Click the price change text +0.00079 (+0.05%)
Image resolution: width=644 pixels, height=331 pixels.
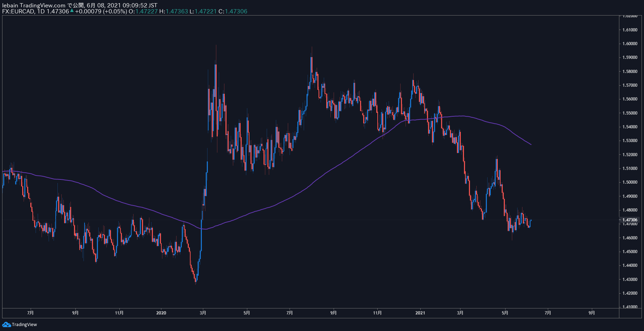tap(101, 11)
